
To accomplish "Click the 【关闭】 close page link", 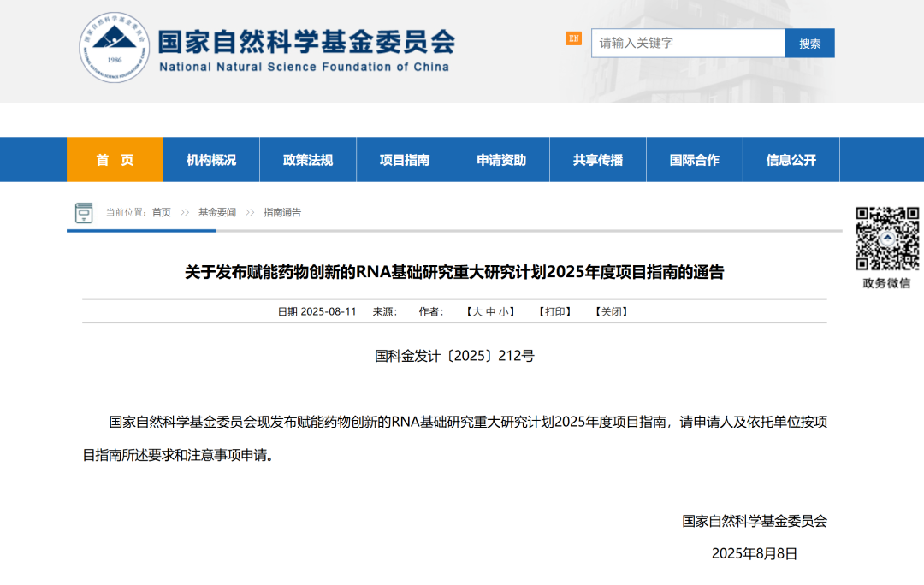I will 612,312.
